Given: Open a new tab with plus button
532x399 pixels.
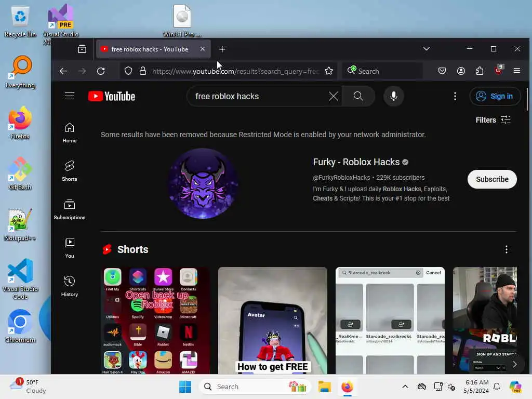Looking at the screenshot, I should tap(222, 49).
